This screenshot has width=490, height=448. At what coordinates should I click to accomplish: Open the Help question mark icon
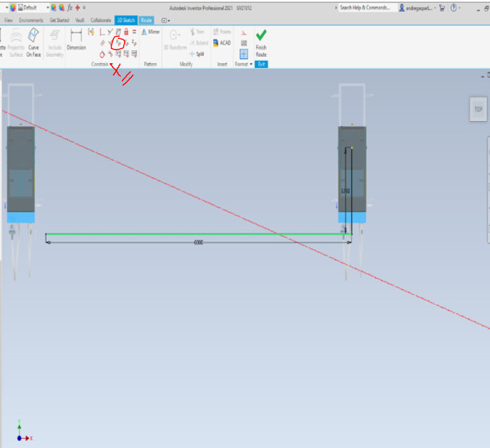(454, 8)
